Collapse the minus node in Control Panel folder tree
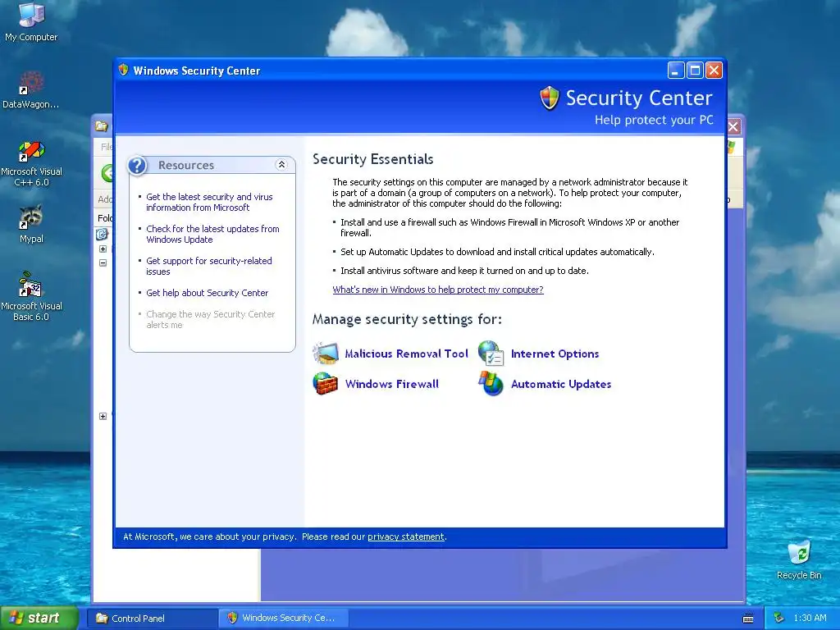This screenshot has width=840, height=630. coord(103,263)
